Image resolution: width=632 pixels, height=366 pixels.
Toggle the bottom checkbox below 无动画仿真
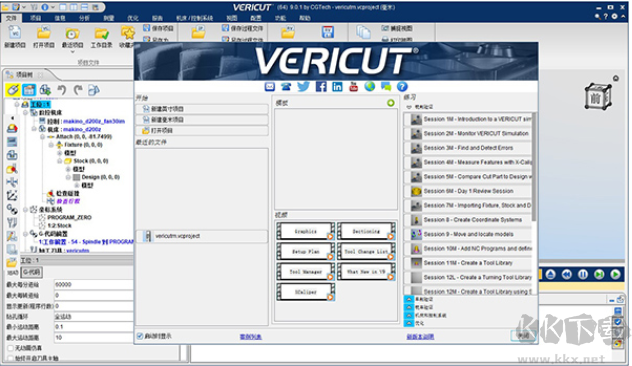click(10, 358)
